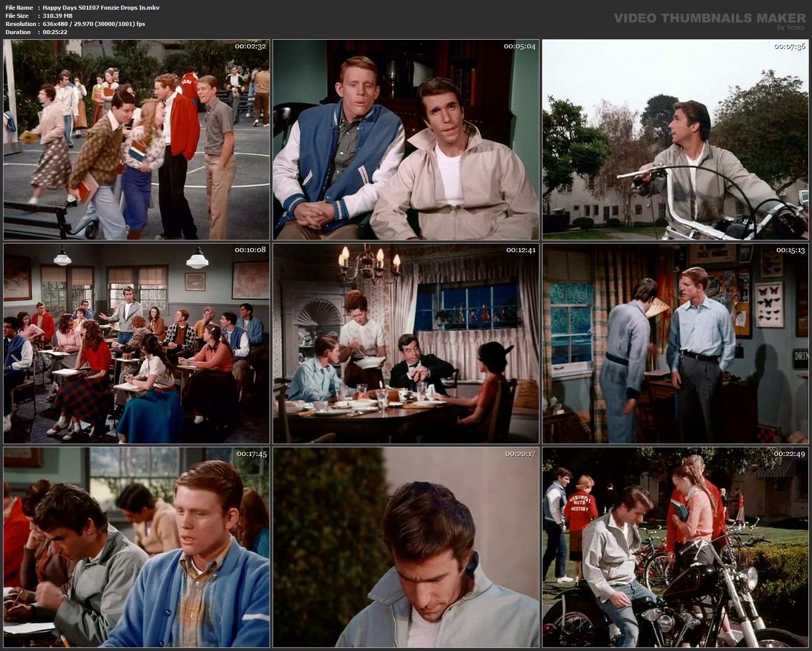Select the classroom thumbnail at 00:10:08

pos(137,343)
